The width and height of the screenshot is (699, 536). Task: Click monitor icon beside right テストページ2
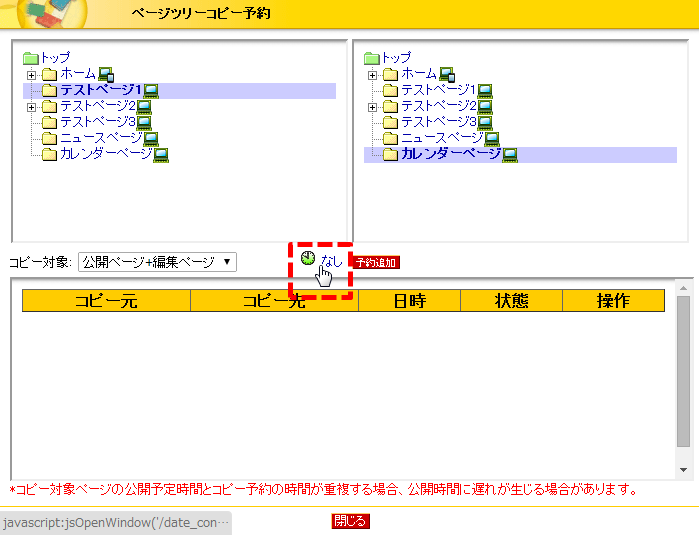pos(485,107)
